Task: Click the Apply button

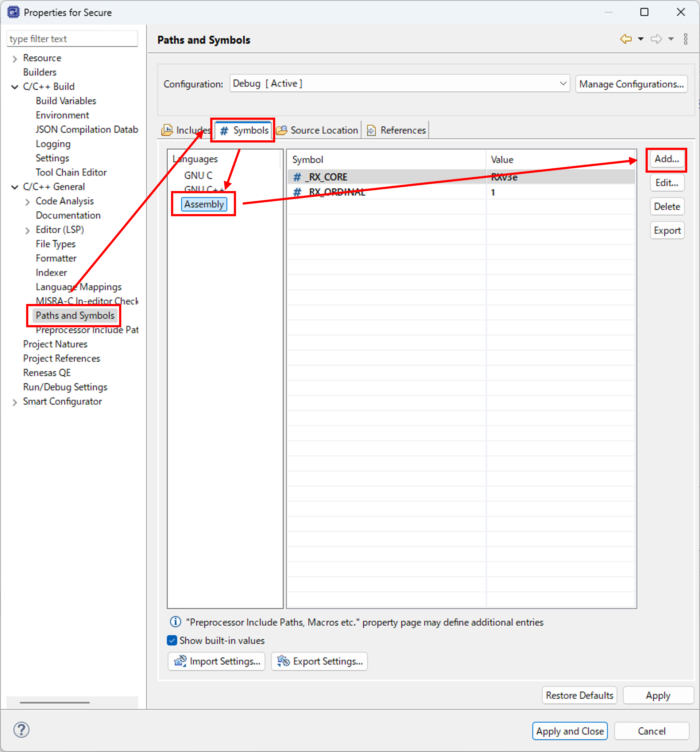Action: tap(658, 695)
